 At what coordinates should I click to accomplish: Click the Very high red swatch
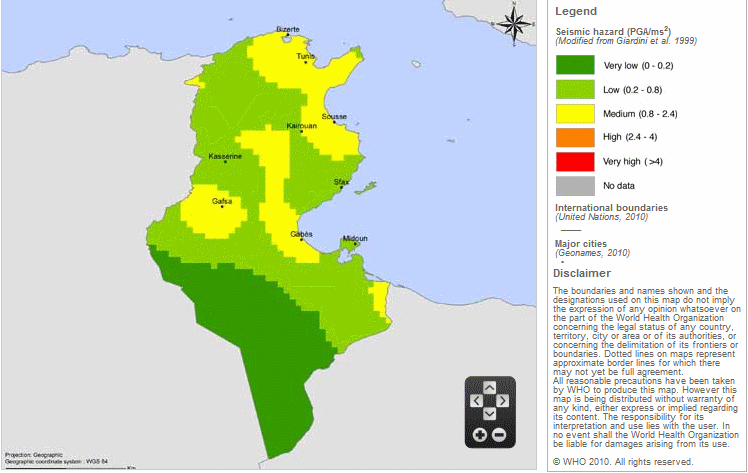(x=575, y=162)
